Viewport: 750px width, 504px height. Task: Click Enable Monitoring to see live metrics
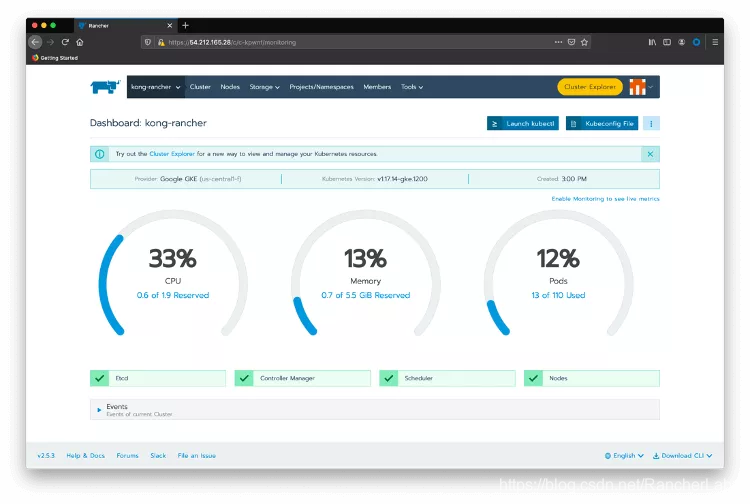coord(605,199)
